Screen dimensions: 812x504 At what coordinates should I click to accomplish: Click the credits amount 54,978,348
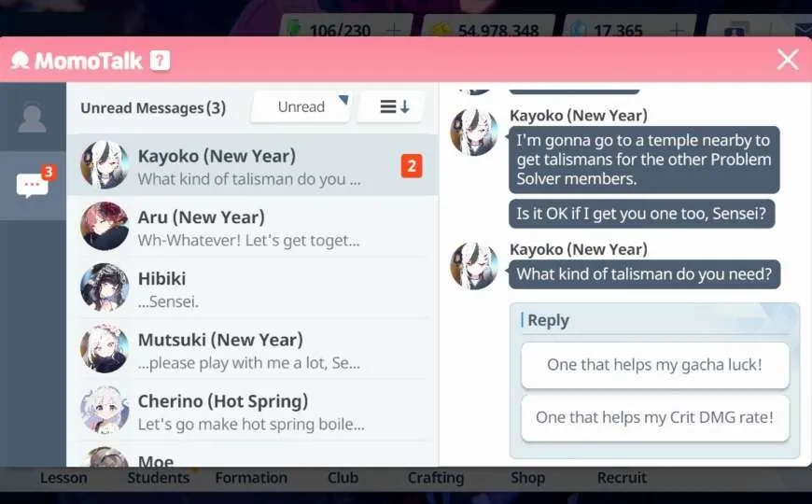coord(498,31)
